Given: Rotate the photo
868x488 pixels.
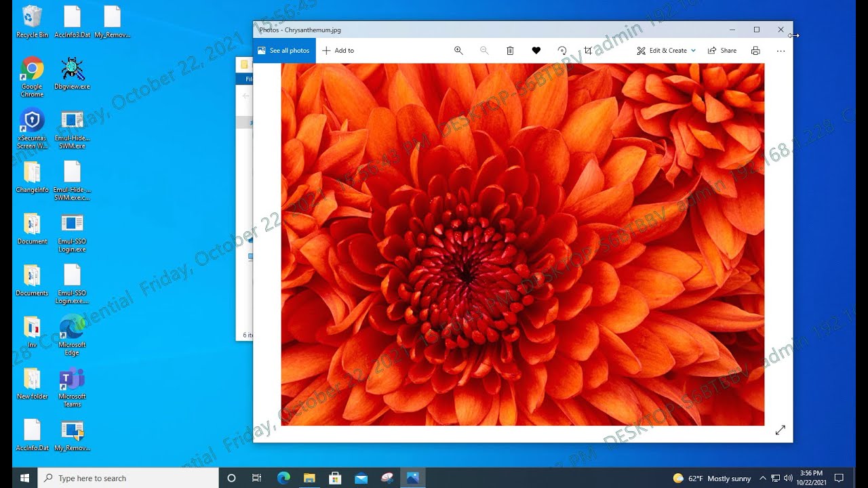Looking at the screenshot, I should (x=561, y=51).
